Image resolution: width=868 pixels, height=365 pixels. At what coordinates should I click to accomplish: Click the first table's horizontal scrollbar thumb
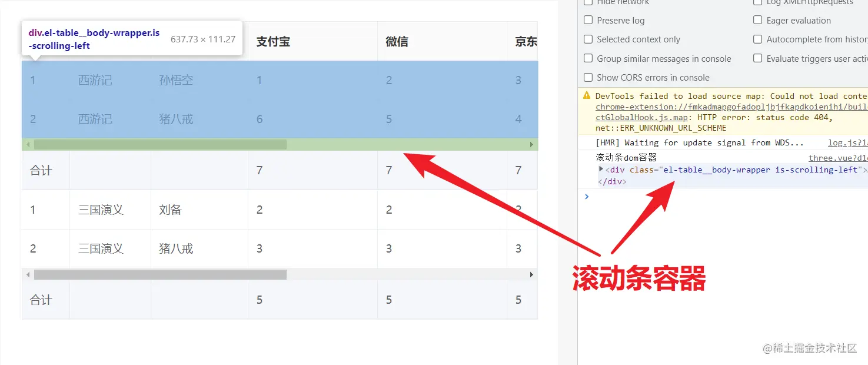pos(160,144)
